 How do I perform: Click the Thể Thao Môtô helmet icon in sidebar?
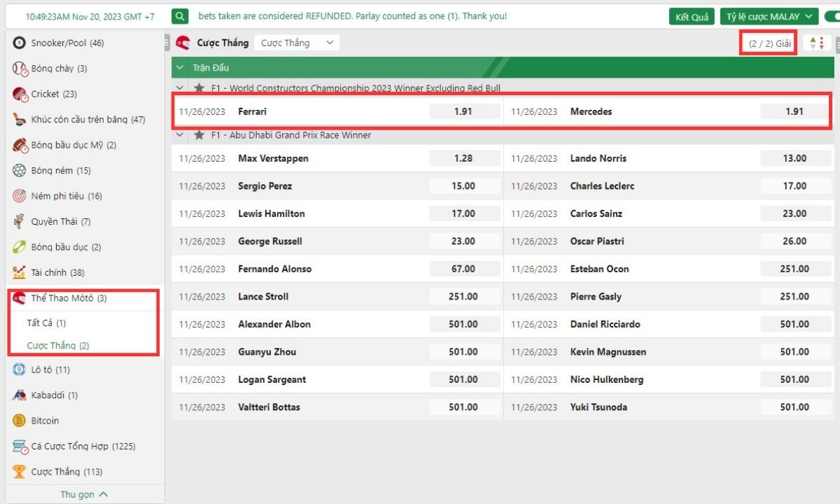[x=20, y=298]
